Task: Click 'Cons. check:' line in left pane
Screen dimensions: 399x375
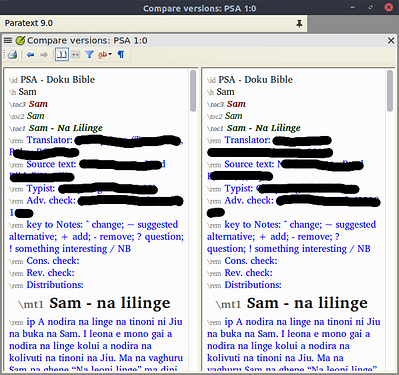Action: pyautogui.click(x=53, y=261)
